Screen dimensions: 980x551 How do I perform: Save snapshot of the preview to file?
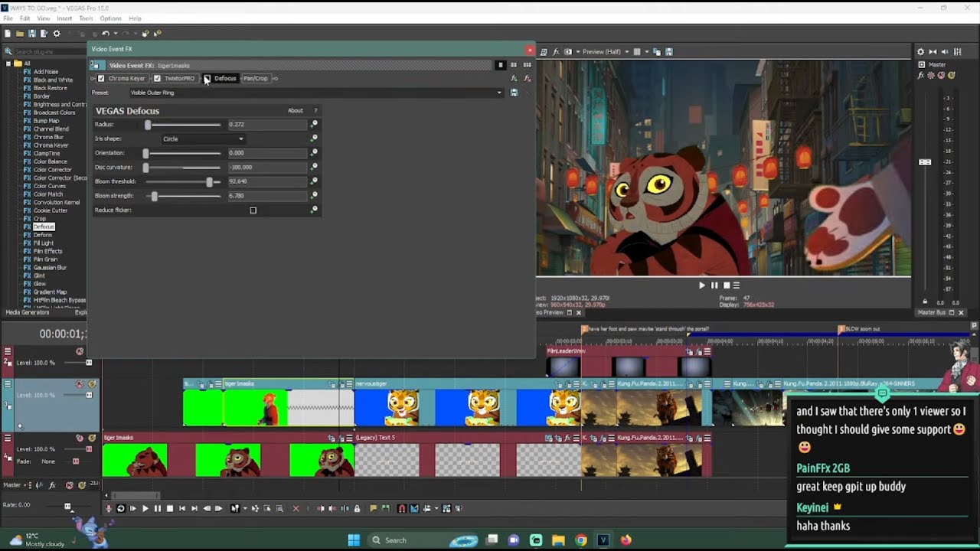[669, 52]
